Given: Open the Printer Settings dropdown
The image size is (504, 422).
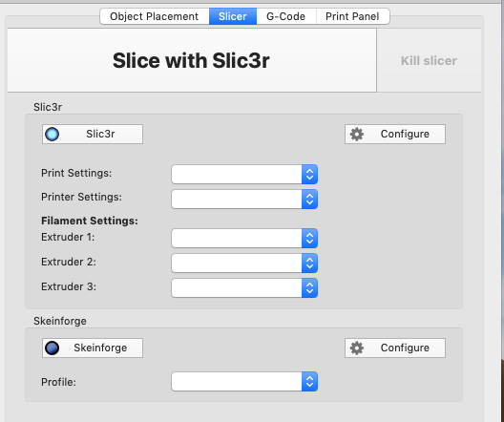Looking at the screenshot, I should point(244,199).
